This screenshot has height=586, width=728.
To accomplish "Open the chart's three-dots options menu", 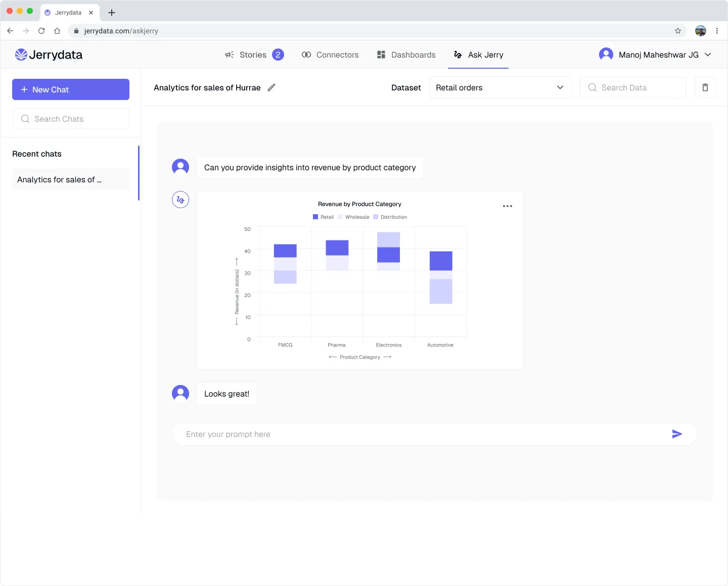I will pyautogui.click(x=508, y=206).
